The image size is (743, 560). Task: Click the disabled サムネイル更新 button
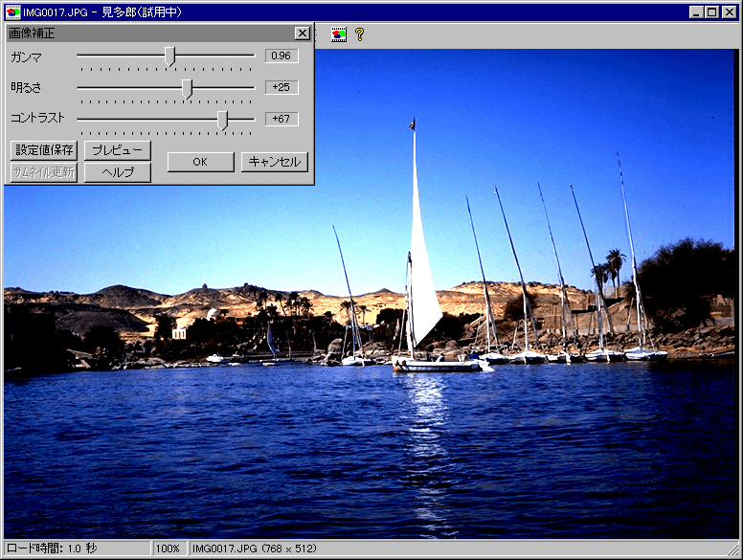[44, 172]
